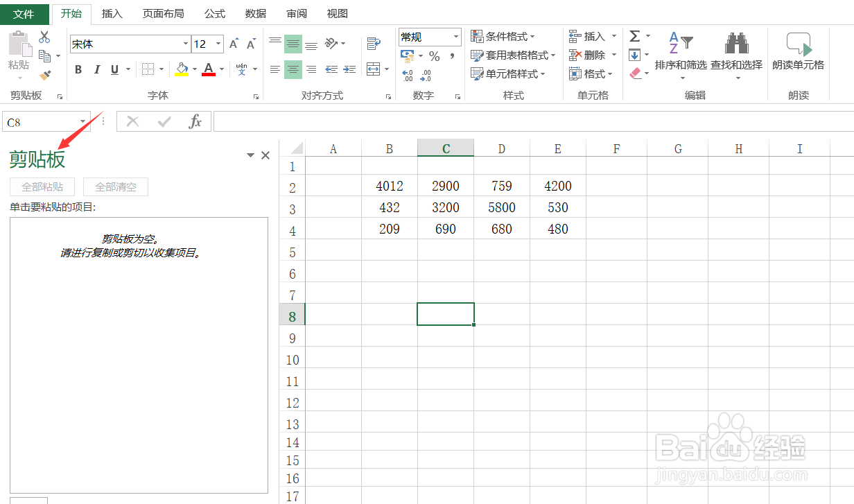Viewport: 854px width, 504px height.
Task: Click the Fill down-arrow icon
Action: pyautogui.click(x=634, y=55)
